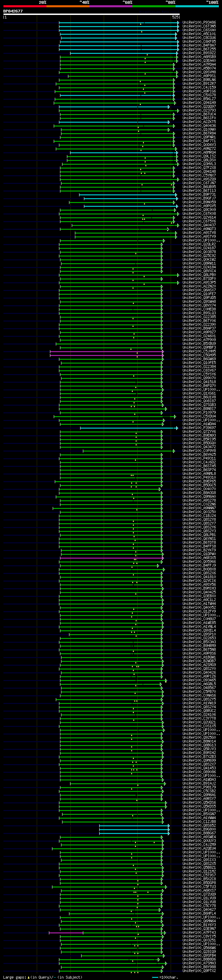Select hit label UniRef100_A7PDA4

pos(199,65)
